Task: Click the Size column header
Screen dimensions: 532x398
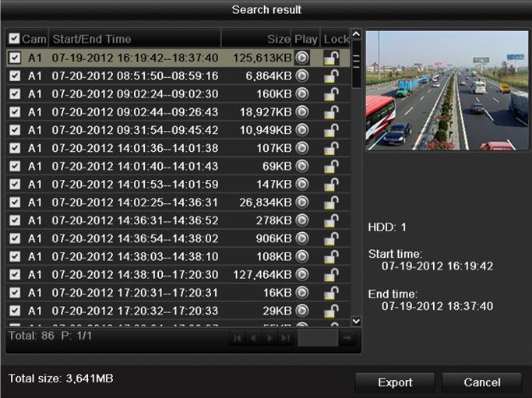Action: click(x=256, y=38)
